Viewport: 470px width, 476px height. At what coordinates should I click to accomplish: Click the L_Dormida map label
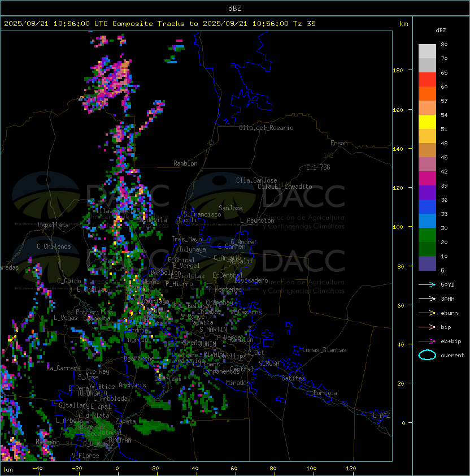click(321, 393)
